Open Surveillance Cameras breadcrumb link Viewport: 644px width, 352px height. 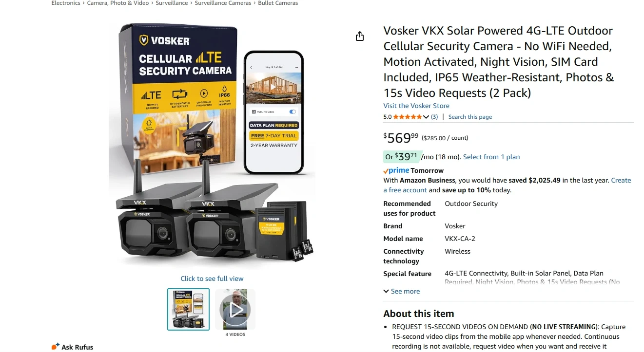point(223,3)
